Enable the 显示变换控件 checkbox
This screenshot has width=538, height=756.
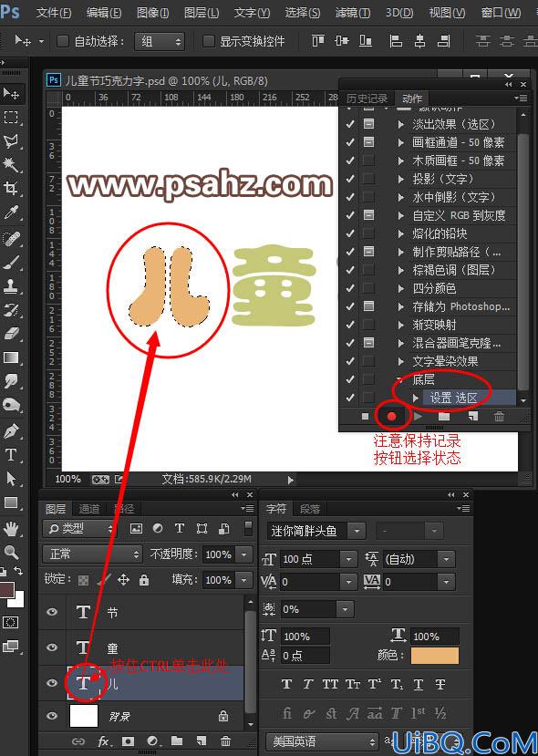click(208, 41)
